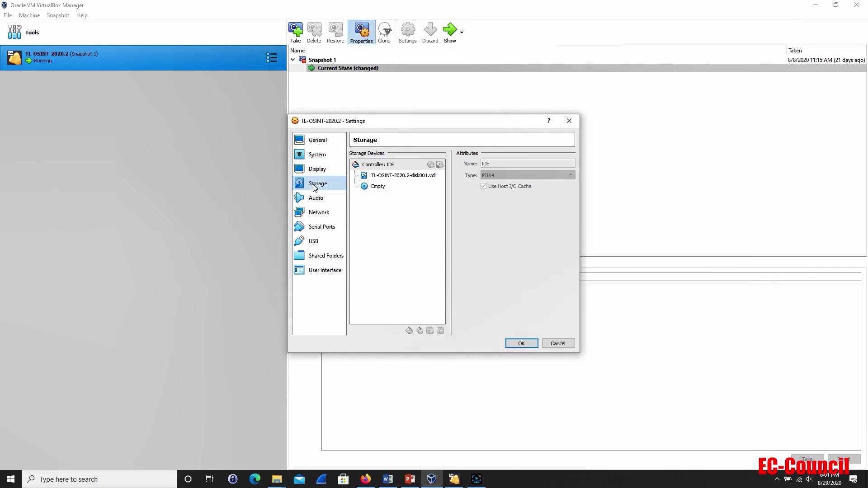Open the Shared Folders settings category

click(x=319, y=256)
